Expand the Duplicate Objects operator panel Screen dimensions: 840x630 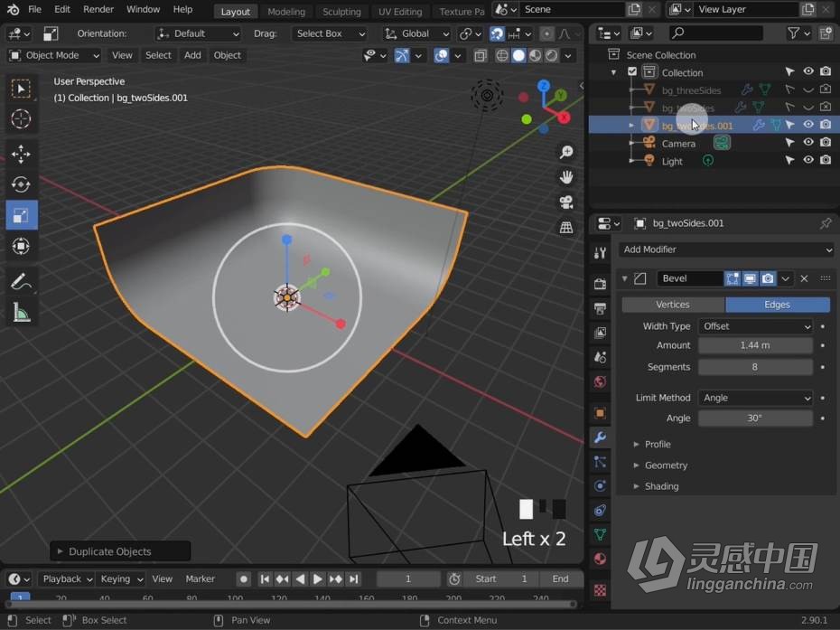tap(120, 551)
